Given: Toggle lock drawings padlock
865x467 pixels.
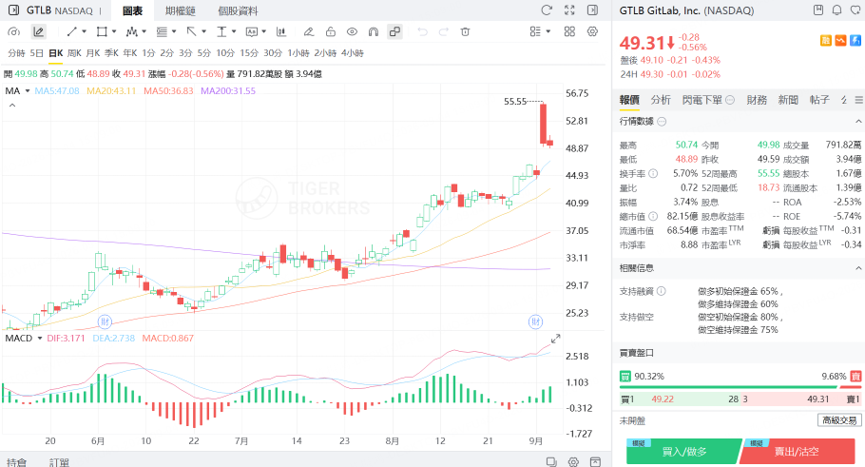Looking at the screenshot, I should [x=330, y=32].
